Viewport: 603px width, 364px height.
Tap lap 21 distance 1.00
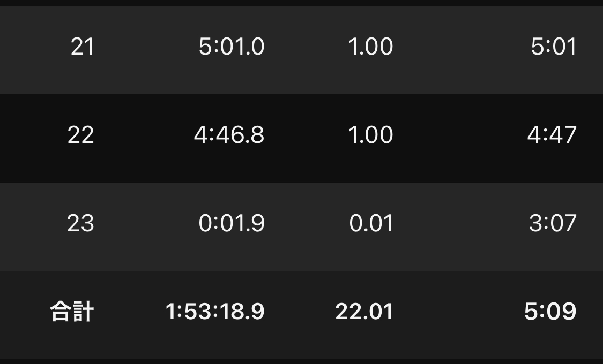tap(371, 47)
